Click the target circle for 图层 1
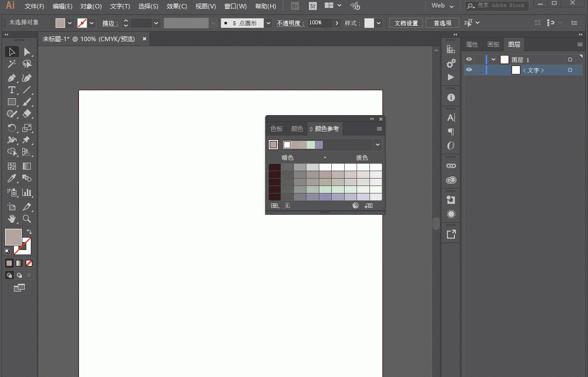 pos(570,60)
